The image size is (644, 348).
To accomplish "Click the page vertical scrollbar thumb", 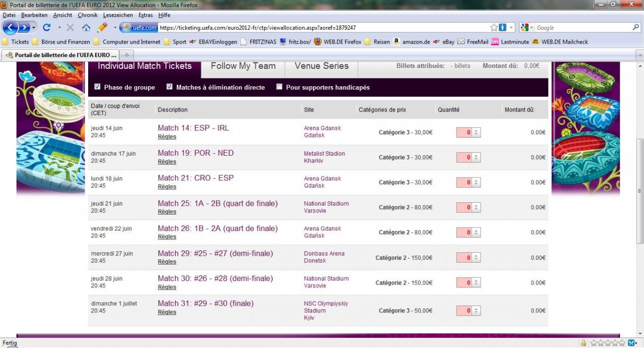I will click(640, 191).
